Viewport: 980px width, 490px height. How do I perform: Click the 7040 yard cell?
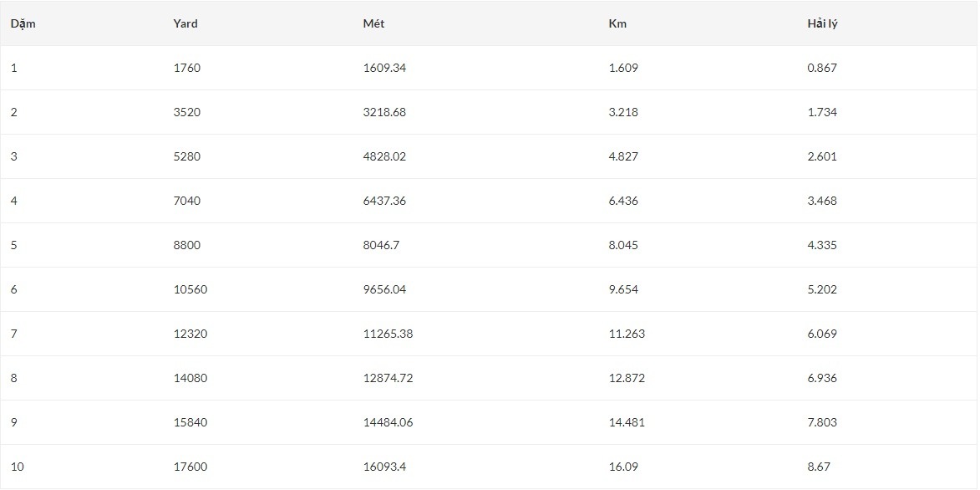tap(187, 201)
